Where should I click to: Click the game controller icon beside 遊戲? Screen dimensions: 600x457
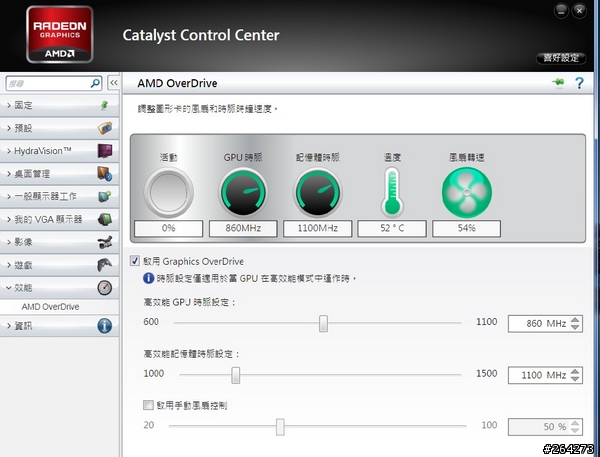click(104, 265)
